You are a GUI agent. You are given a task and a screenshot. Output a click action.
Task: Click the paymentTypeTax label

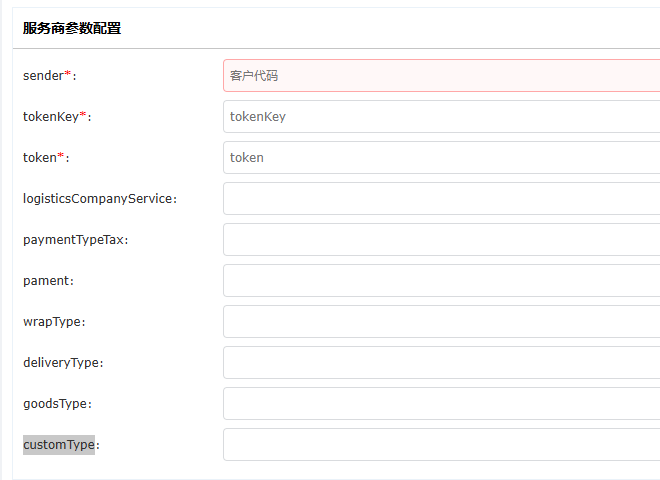(x=75, y=239)
